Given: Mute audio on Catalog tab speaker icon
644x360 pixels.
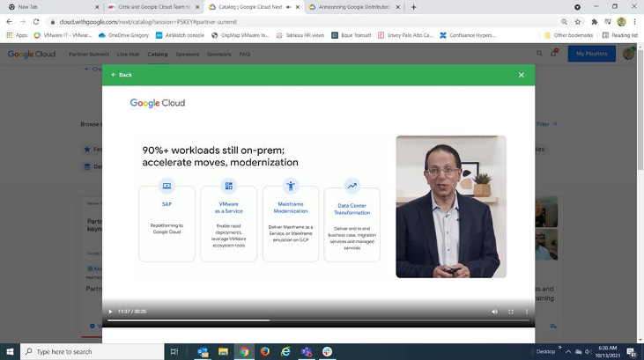Looking at the screenshot, I should point(289,7).
